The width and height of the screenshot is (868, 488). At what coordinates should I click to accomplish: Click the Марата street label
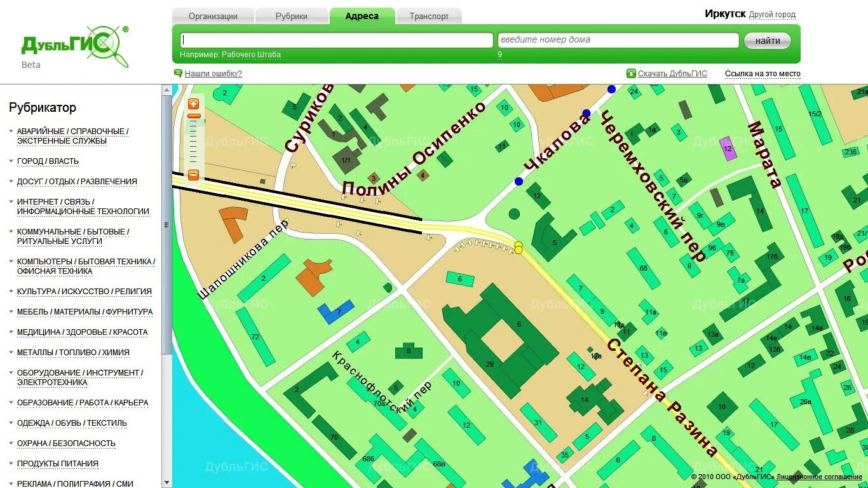pyautogui.click(x=764, y=154)
